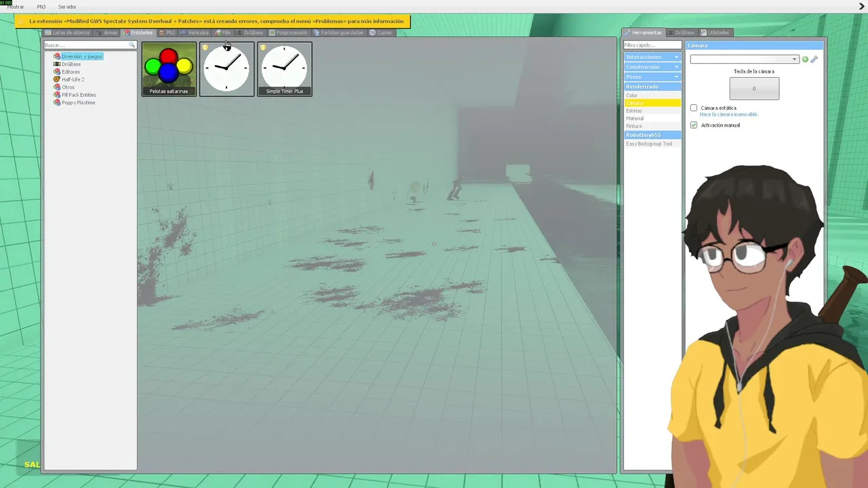
Task: Select the Estelas tool
Action: pyautogui.click(x=652, y=110)
